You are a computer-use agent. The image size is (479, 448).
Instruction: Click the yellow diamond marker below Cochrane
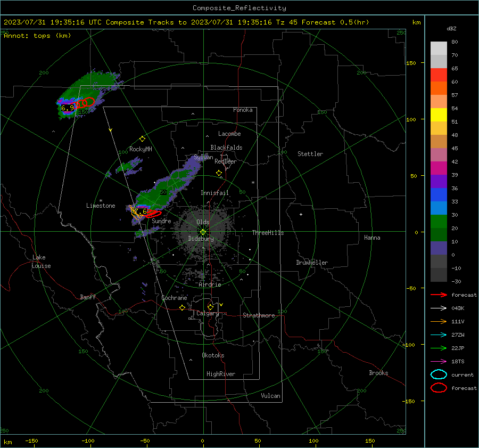point(182,308)
